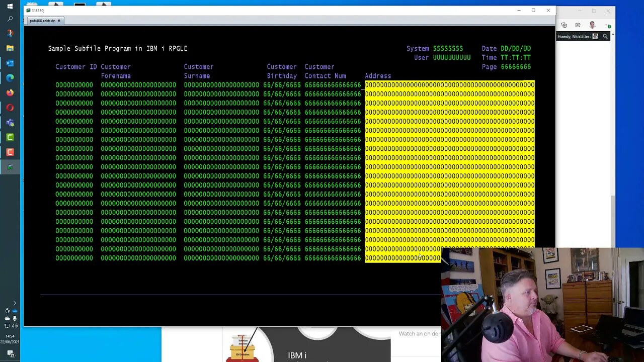Click the Customer Birthday column header

[x=282, y=71]
